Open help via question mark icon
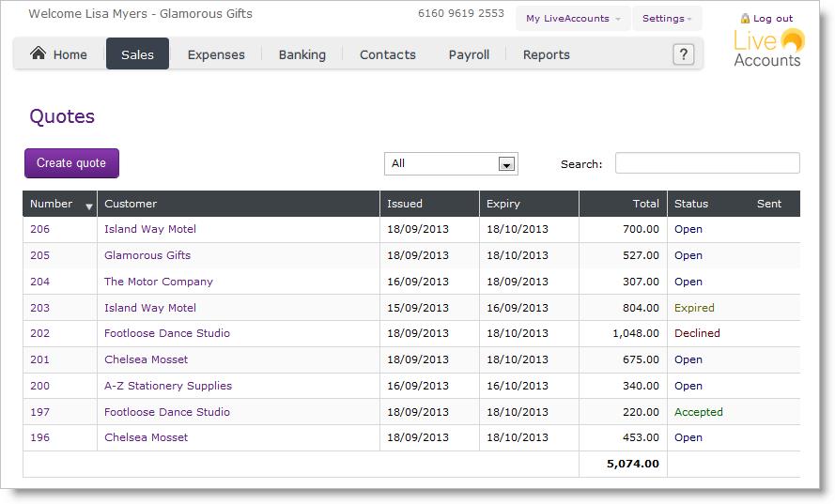The height and width of the screenshot is (504, 835). pyautogui.click(x=684, y=54)
